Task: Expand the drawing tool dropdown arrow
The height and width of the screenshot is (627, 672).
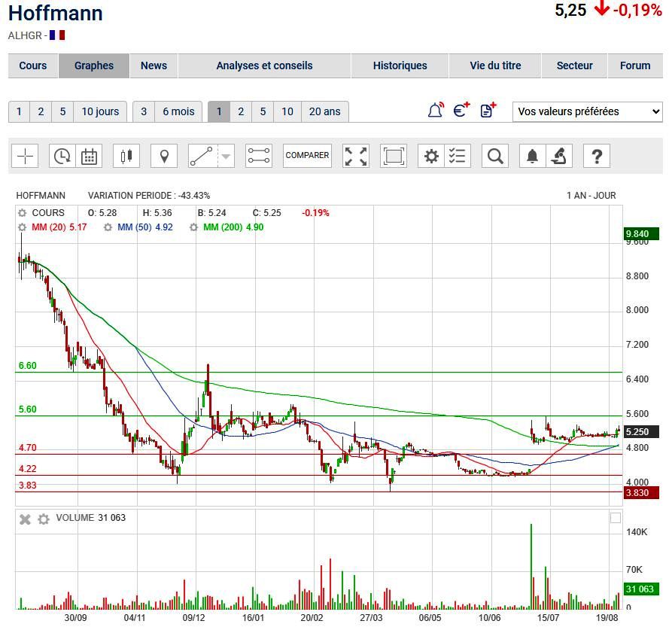Action: [x=226, y=157]
